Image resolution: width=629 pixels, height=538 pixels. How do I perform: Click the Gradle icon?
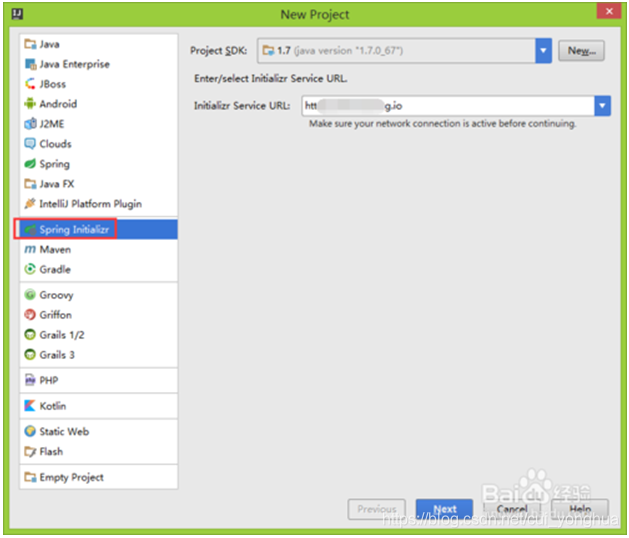[x=30, y=269]
